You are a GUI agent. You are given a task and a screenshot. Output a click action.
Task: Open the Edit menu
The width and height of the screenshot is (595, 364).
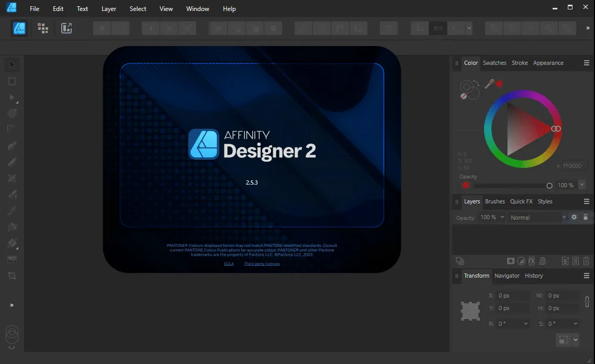tap(58, 9)
